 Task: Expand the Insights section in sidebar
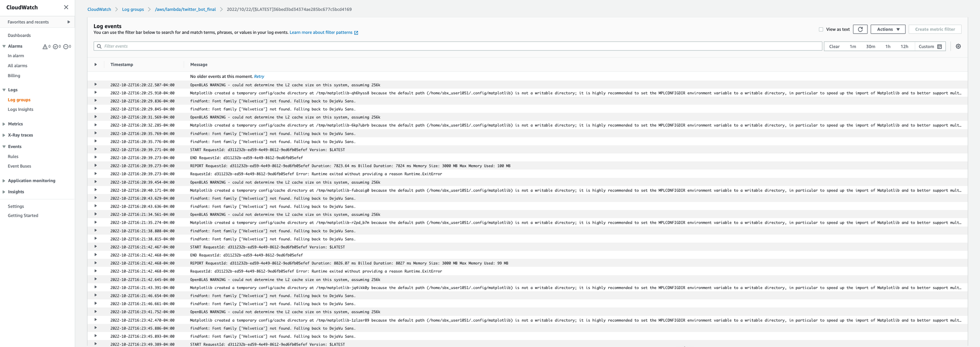[4, 192]
